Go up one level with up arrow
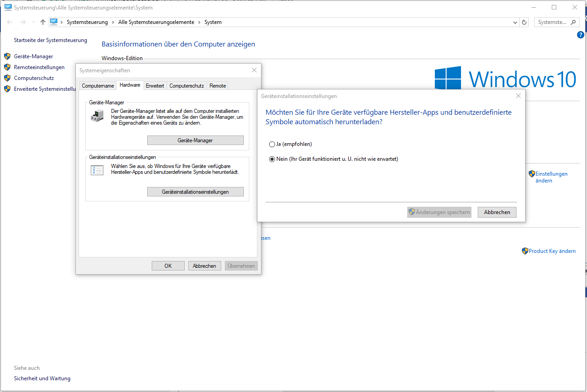Viewport: 587px width, 392px height. [x=43, y=22]
